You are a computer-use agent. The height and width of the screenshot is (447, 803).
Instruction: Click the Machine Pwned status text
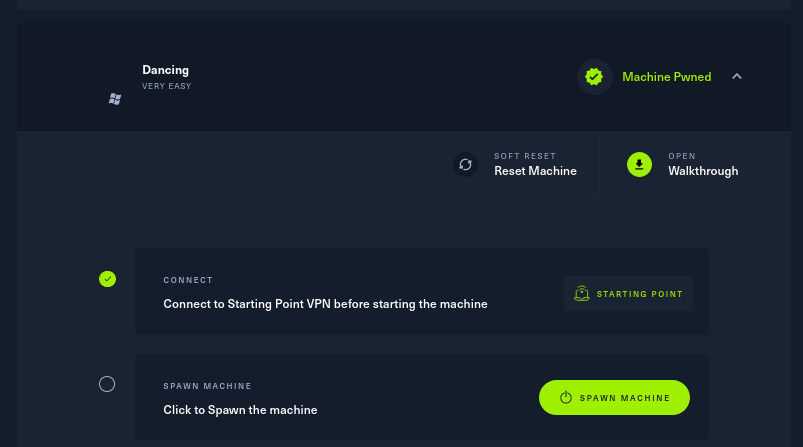tap(666, 77)
